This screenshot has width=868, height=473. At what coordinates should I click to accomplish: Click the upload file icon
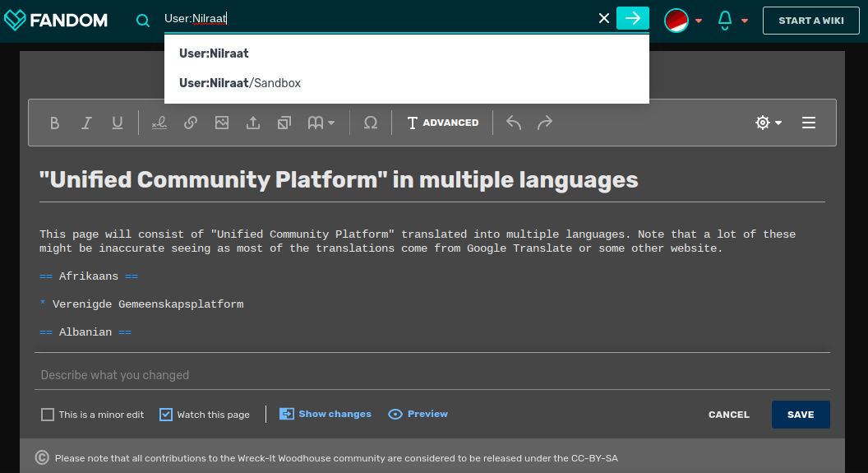coord(253,123)
